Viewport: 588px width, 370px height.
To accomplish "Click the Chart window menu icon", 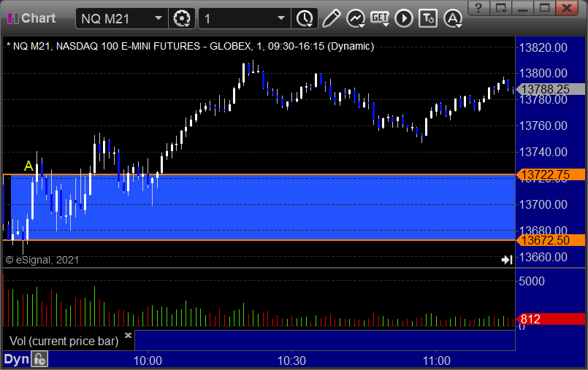I will [x=12, y=18].
